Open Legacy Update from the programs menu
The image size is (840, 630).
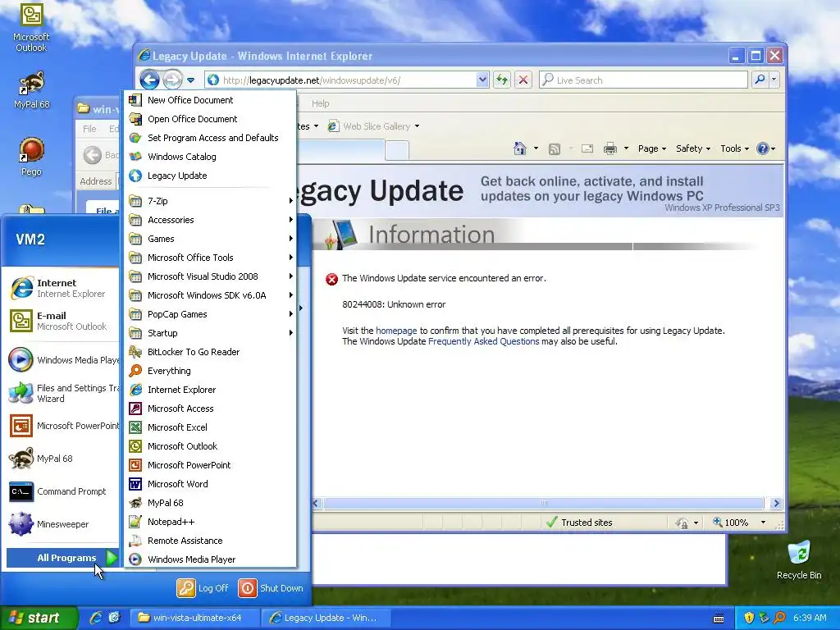210,176
